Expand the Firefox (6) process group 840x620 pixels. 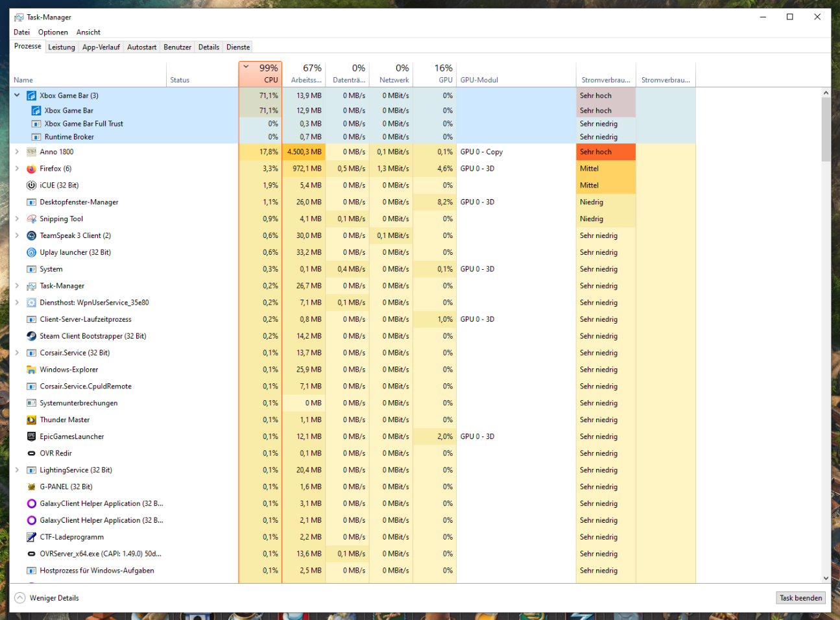[17, 169]
